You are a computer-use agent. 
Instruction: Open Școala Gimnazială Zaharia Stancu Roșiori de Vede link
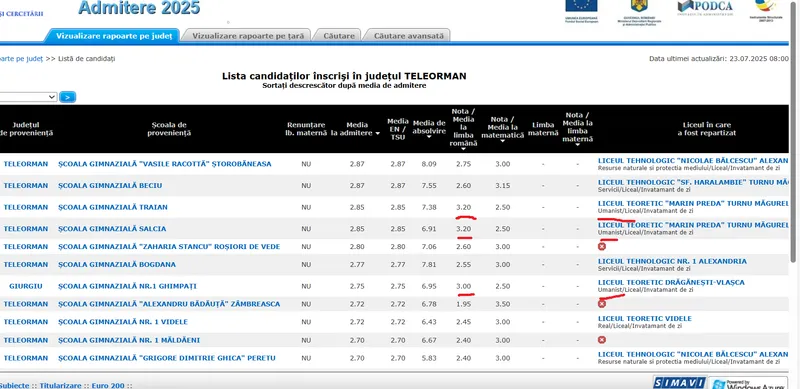[x=169, y=247]
